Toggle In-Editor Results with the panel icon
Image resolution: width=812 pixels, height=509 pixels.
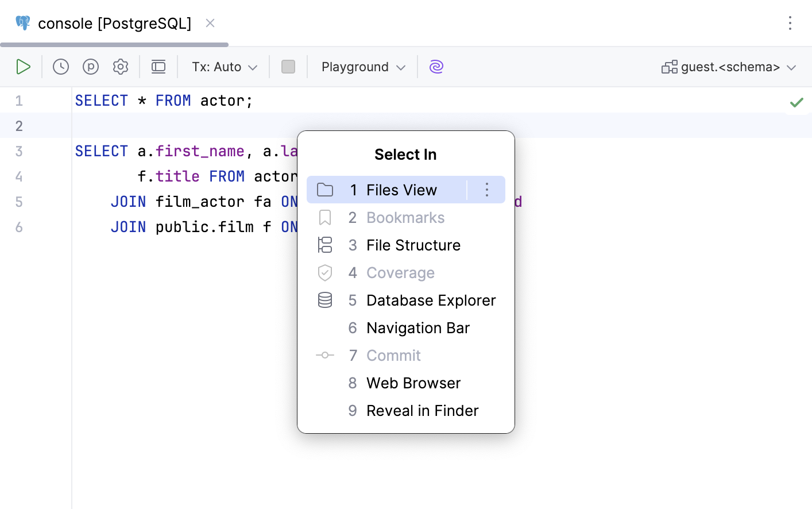click(158, 67)
